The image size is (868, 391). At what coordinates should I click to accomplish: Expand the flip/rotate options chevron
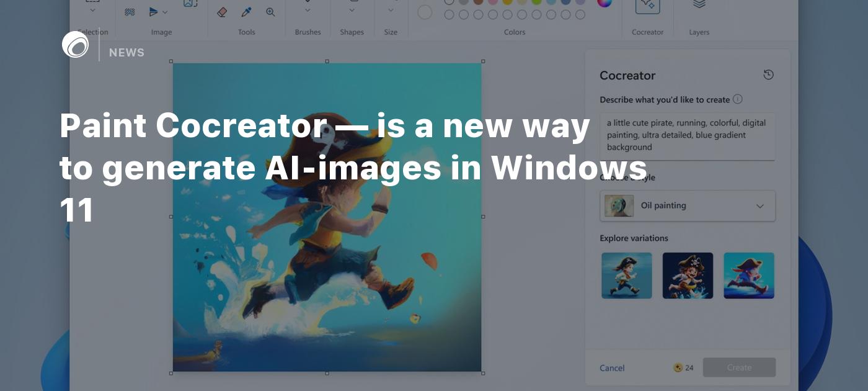pos(165,12)
